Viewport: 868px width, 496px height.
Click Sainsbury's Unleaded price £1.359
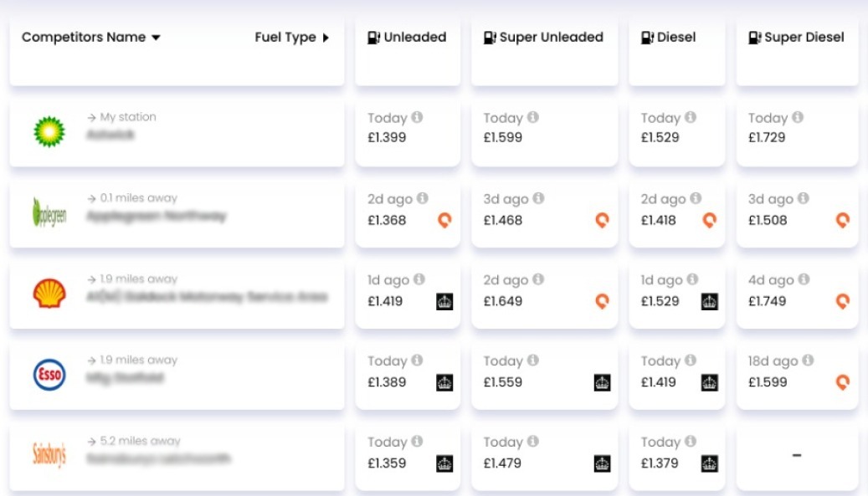387,463
